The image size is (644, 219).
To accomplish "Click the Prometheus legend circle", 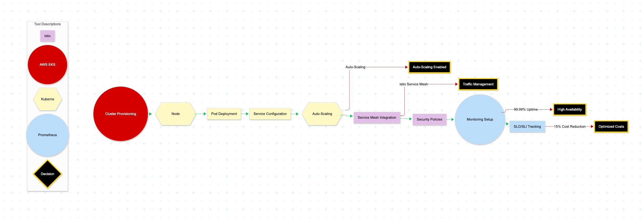I will tap(47, 135).
